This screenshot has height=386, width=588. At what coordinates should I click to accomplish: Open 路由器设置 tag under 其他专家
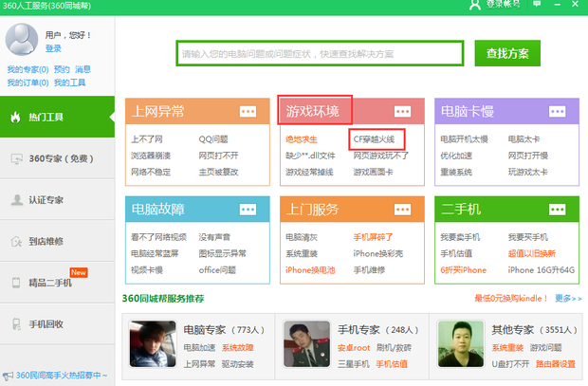point(556,364)
